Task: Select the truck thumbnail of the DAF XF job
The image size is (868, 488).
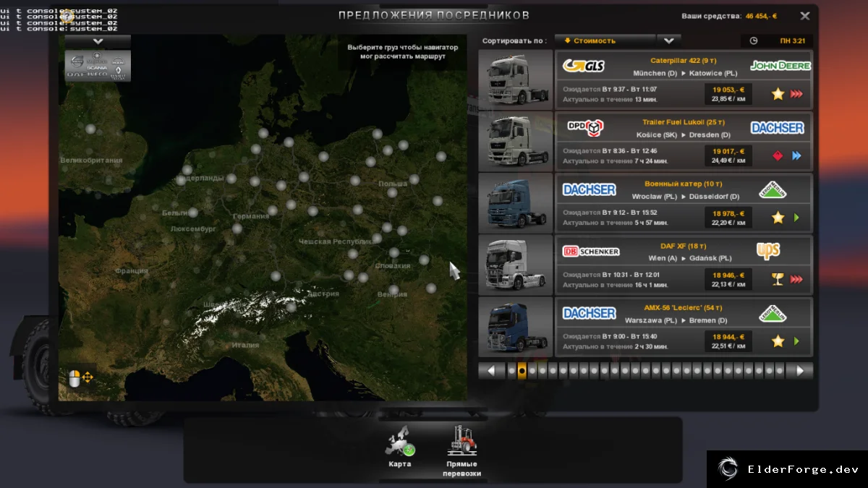Action: click(516, 265)
